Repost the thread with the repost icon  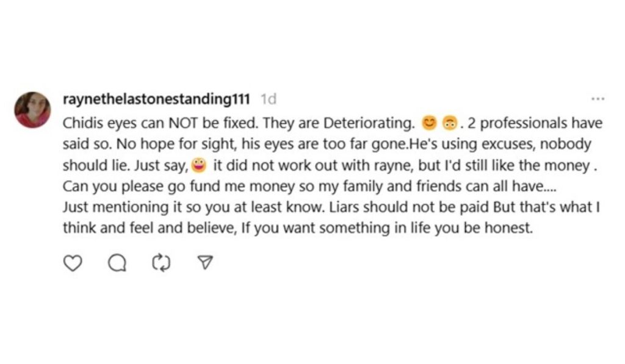click(161, 262)
